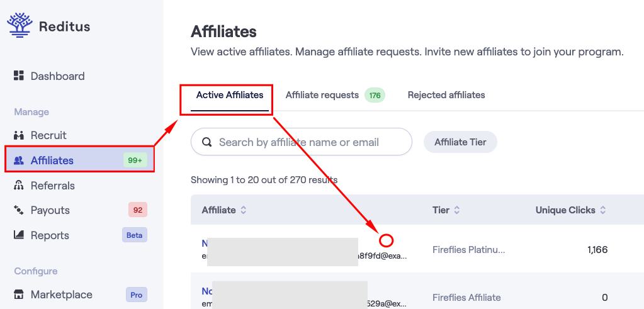Focus the affiliate name or email search field

[x=302, y=142]
